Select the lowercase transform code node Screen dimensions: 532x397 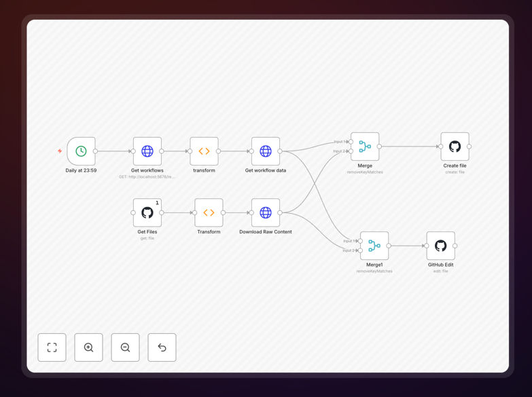204,151
